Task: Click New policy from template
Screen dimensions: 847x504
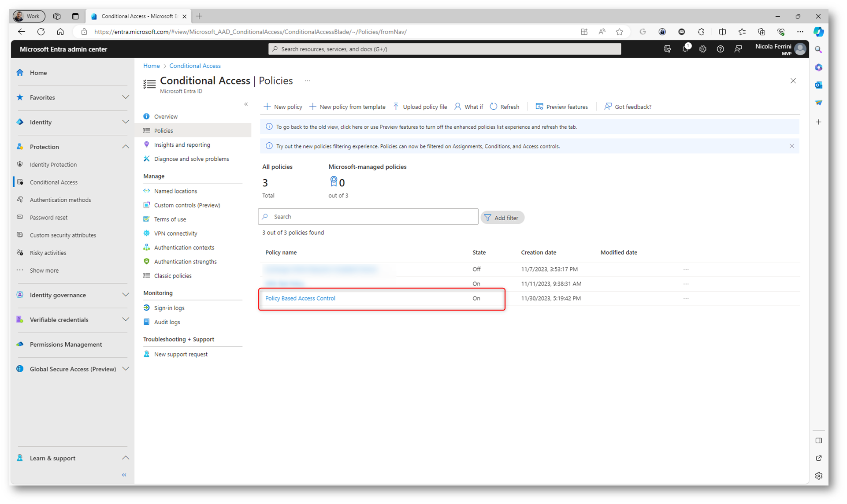Action: 347,107
